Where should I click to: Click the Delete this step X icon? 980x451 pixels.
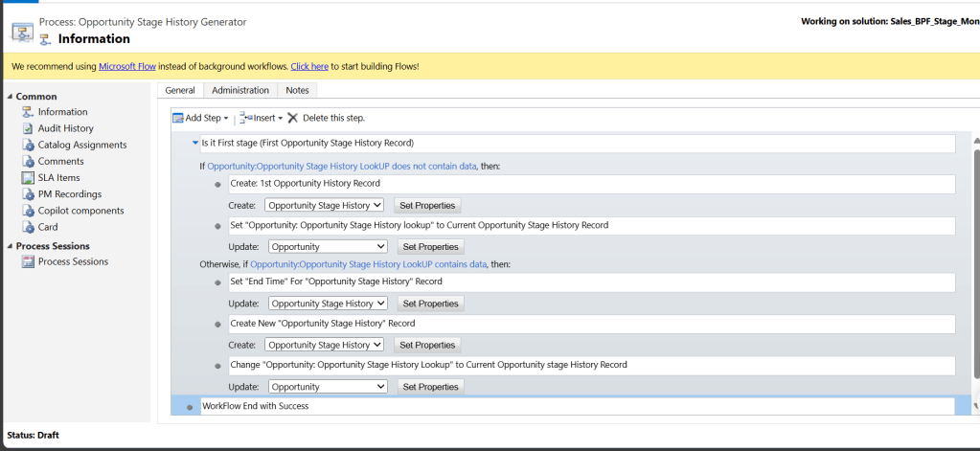point(292,118)
